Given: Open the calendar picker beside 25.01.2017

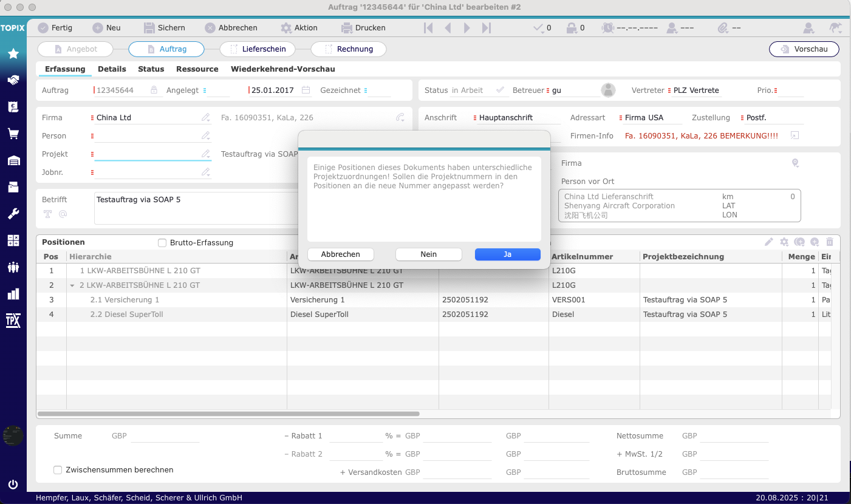Looking at the screenshot, I should pyautogui.click(x=306, y=90).
